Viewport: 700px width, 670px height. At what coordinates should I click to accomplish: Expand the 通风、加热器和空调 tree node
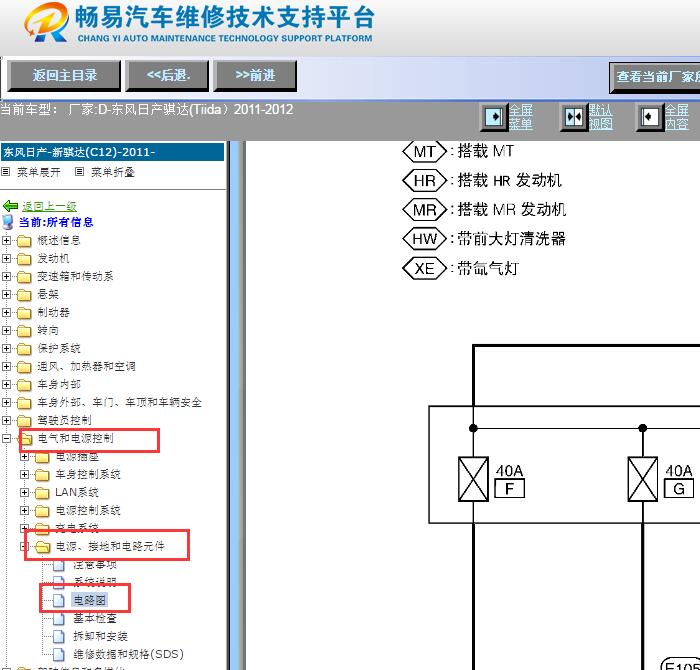point(6,366)
